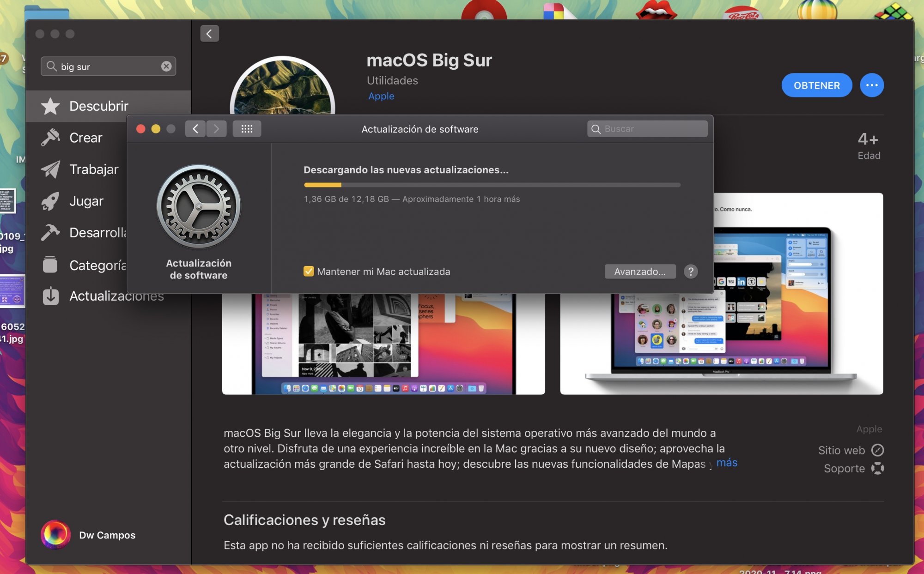Clear the big sur search text
This screenshot has width=924, height=574.
166,66
